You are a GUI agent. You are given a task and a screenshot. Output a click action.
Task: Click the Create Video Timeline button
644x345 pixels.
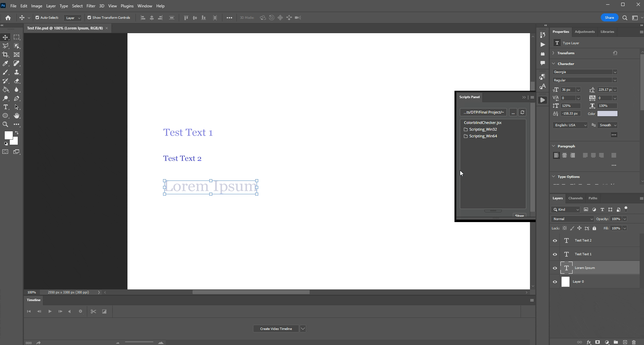coord(276,329)
